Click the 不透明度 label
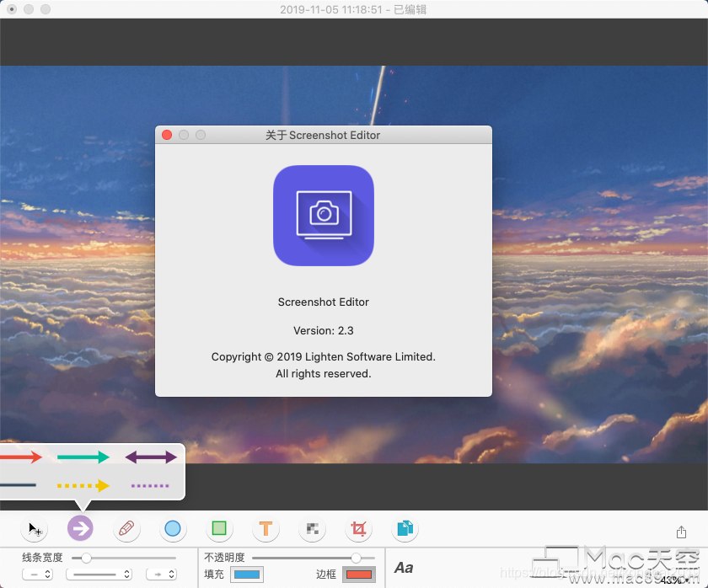Screen dimensions: 708x588 (224, 558)
